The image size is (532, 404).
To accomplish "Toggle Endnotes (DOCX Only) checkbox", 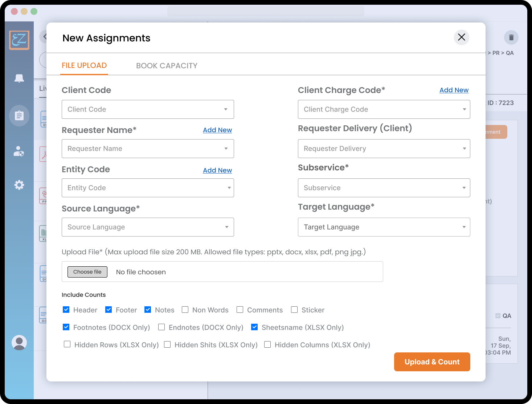I will tap(161, 327).
